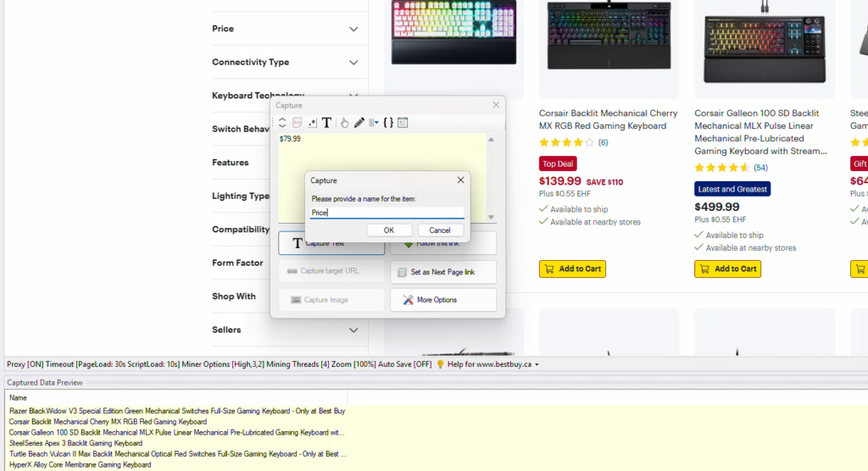Viewport: 868px width, 471px height.
Task: Click Zoom [100%] in status bar
Action: [353, 364]
